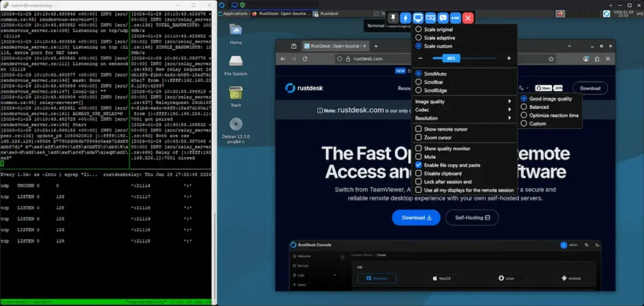Image resolution: width=644 pixels, height=306 pixels.
Task: Click the remote browser back arrow
Action: click(283, 58)
